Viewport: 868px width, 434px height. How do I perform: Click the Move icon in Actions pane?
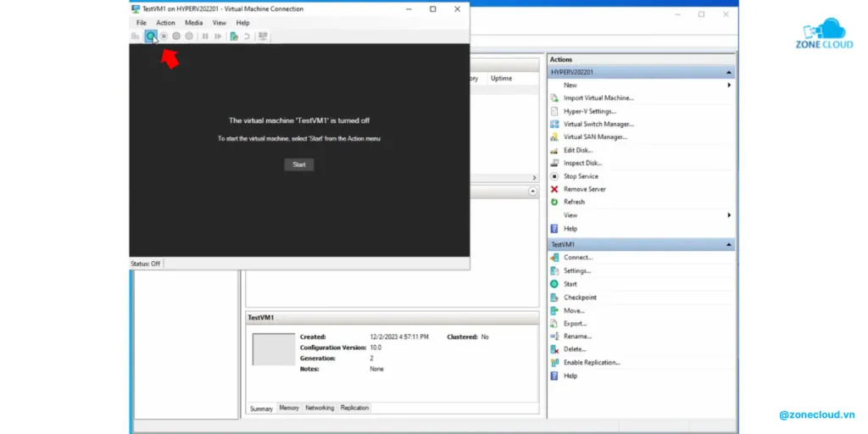click(x=554, y=310)
